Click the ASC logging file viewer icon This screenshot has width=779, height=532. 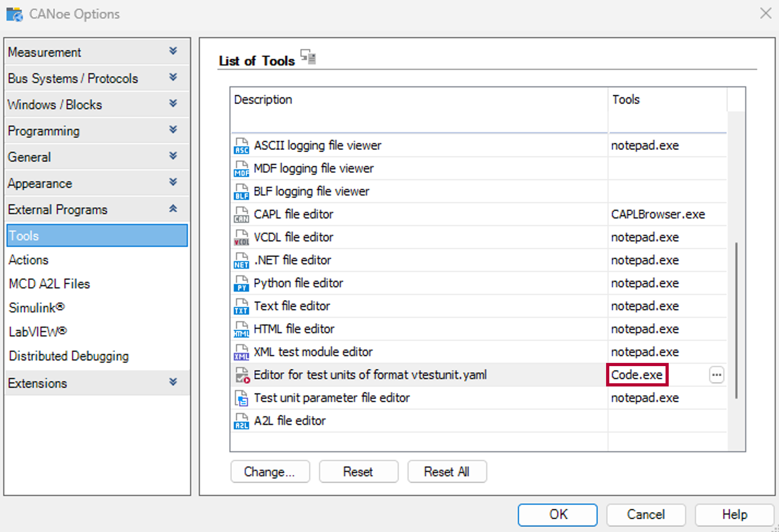click(241, 146)
